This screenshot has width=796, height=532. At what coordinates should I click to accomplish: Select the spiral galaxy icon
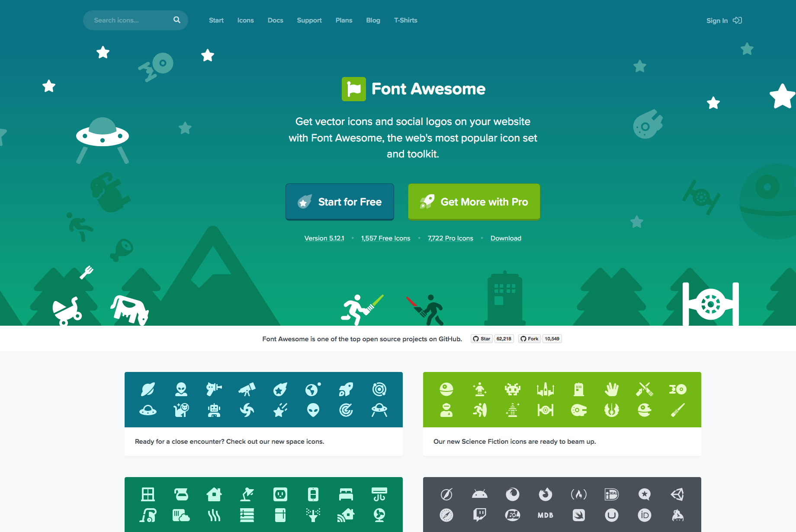click(x=247, y=410)
